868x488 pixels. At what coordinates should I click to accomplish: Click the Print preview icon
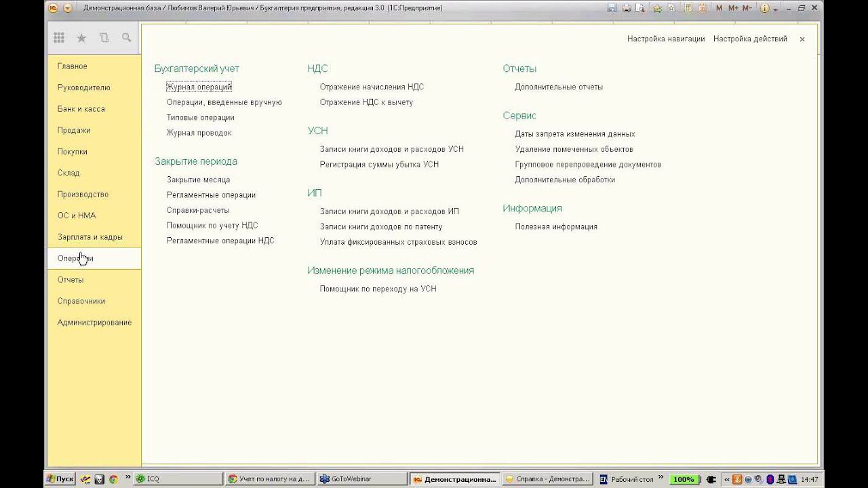(640, 8)
